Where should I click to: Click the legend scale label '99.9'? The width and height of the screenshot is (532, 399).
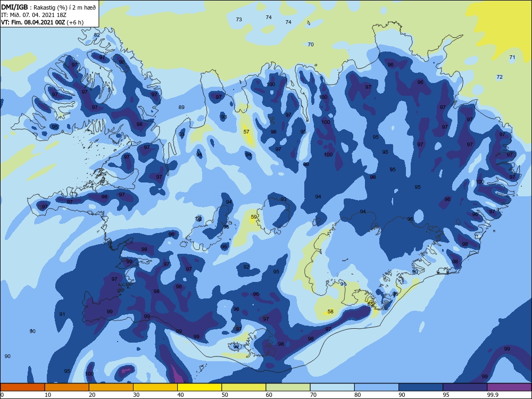point(493,395)
